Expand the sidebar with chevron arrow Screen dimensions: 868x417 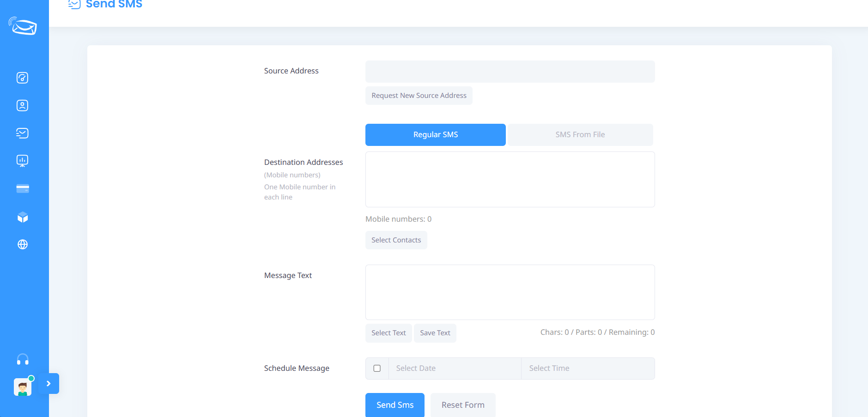pos(49,383)
